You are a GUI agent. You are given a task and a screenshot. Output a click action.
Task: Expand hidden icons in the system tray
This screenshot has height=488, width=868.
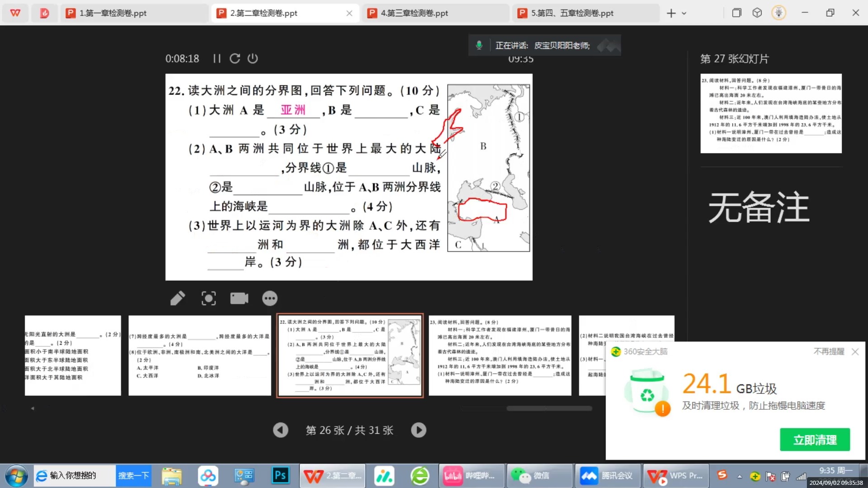[x=739, y=476]
